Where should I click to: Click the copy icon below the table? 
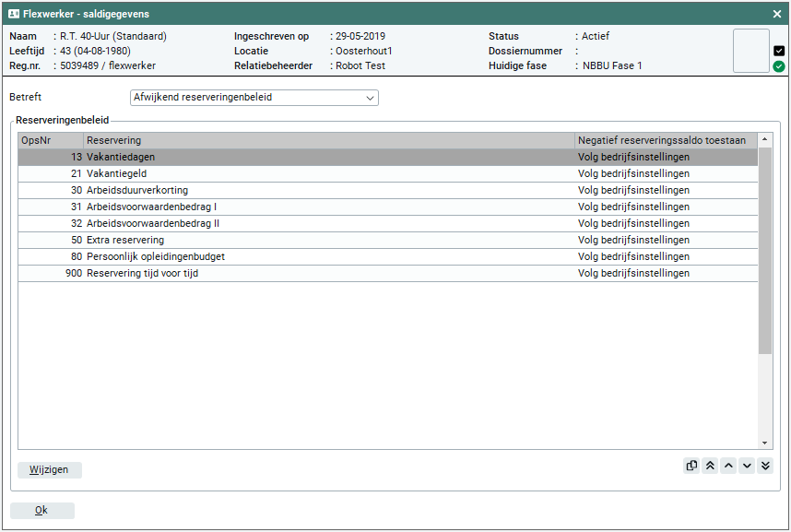click(x=691, y=467)
